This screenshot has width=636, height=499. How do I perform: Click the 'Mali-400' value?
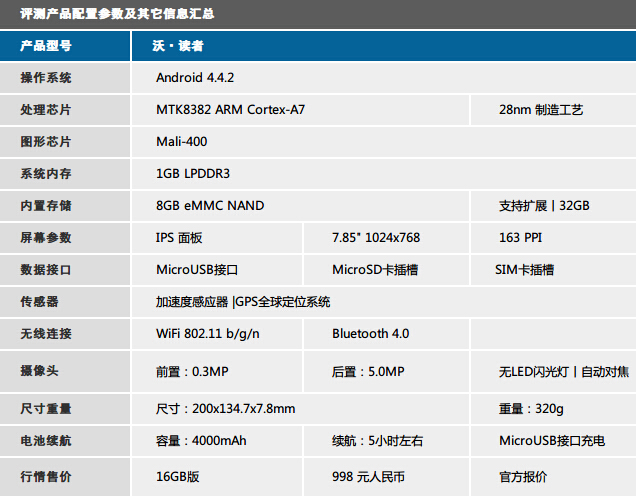click(182, 142)
